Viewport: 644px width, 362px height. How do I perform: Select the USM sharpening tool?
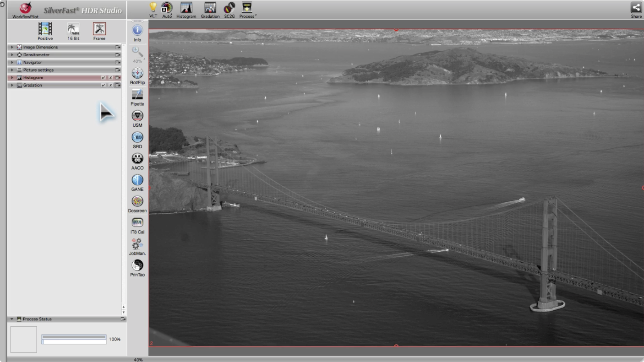click(137, 116)
